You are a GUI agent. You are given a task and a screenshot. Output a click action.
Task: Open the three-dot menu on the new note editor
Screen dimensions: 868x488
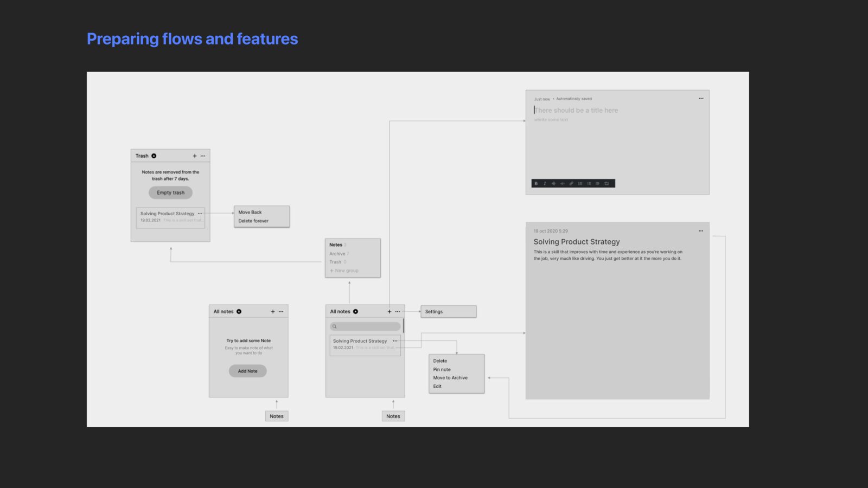(x=701, y=98)
